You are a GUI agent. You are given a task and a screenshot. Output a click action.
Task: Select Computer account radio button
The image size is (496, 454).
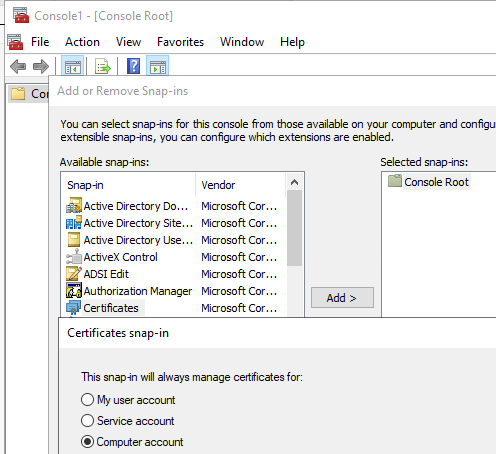(87, 442)
